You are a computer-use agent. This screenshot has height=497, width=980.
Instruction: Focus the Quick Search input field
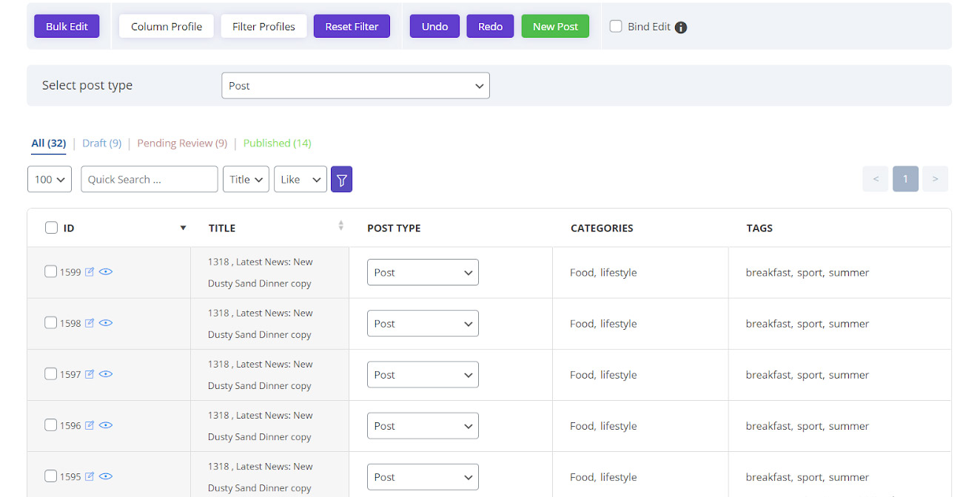(x=150, y=179)
